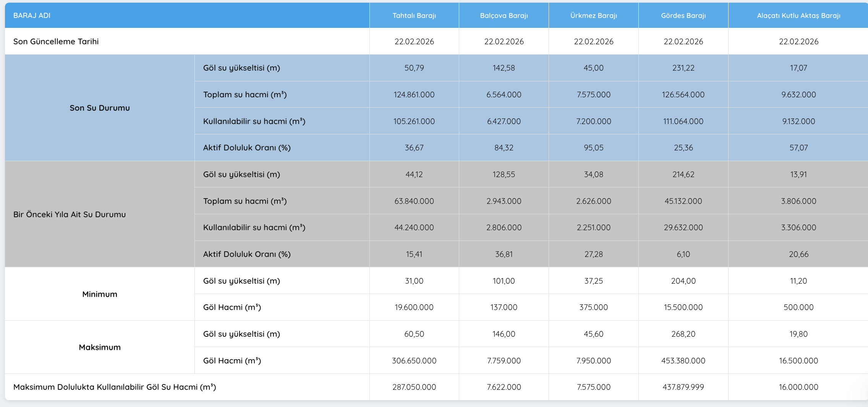Select Alaçatı's previous year fill rate 20,66
Image resolution: width=868 pixels, height=407 pixels.
pos(798,254)
